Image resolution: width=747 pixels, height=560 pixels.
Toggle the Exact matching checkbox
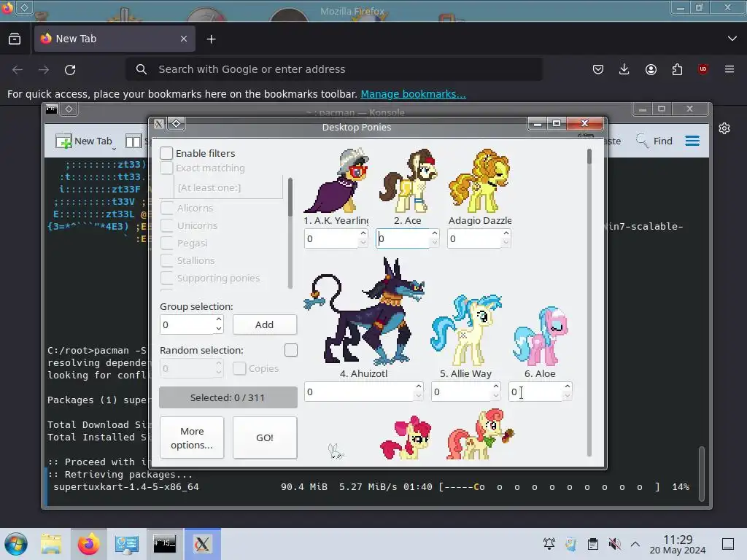point(166,168)
